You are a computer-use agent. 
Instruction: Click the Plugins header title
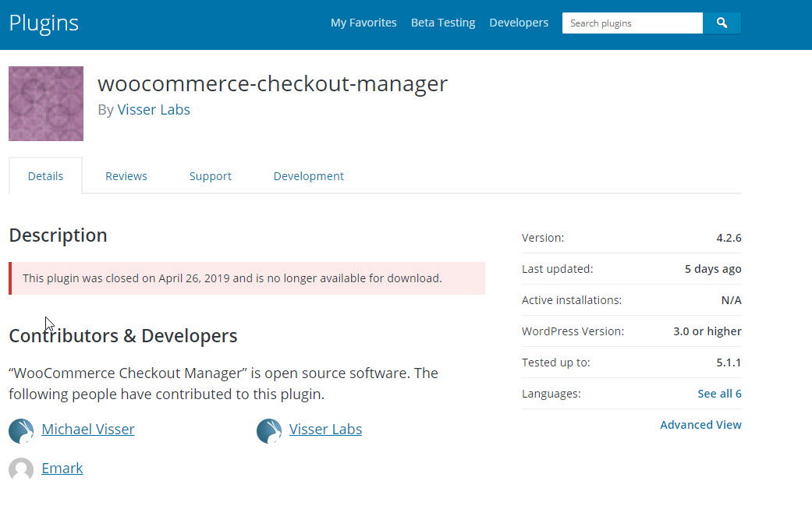pyautogui.click(x=44, y=23)
